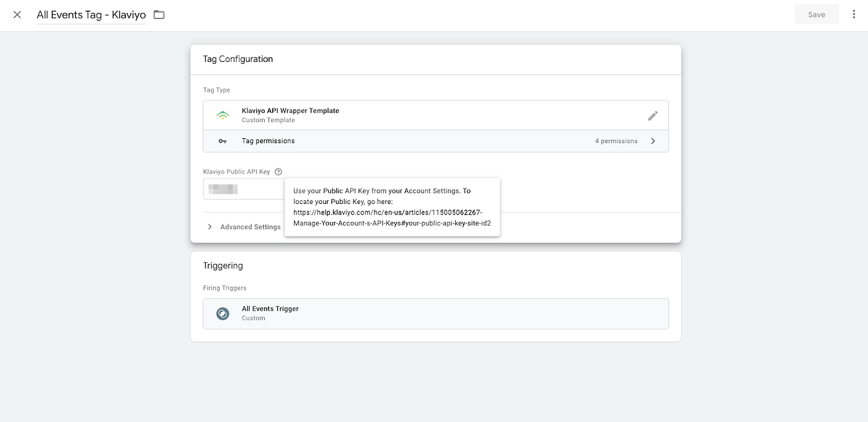Click the Klaviyo Public API Key input field
The height and width of the screenshot is (422, 868).
[x=242, y=188]
